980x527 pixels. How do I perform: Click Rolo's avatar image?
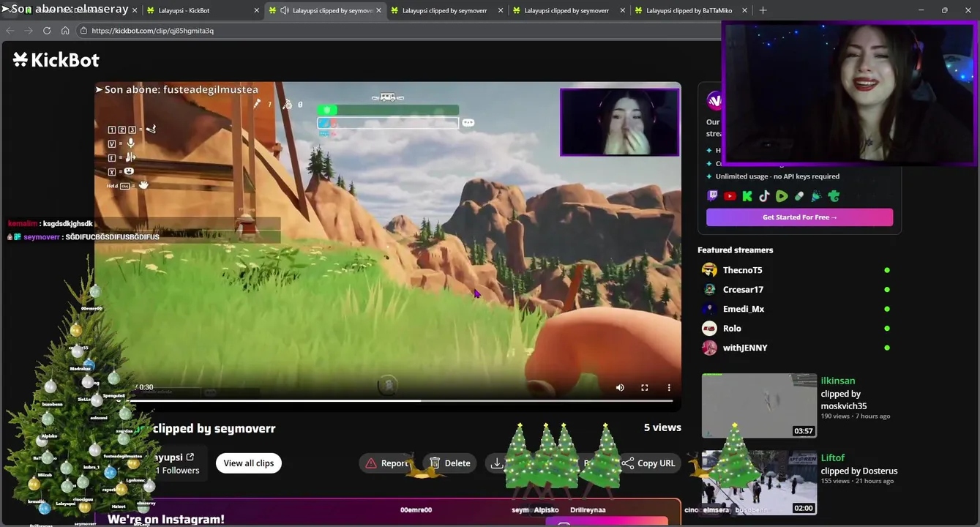[x=709, y=328]
